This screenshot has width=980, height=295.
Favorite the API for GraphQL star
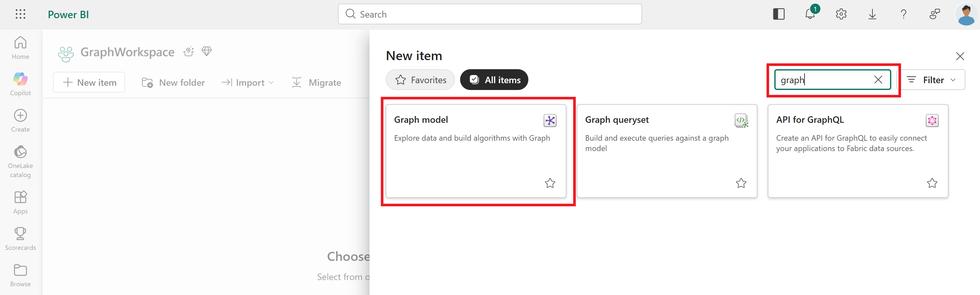(x=932, y=183)
